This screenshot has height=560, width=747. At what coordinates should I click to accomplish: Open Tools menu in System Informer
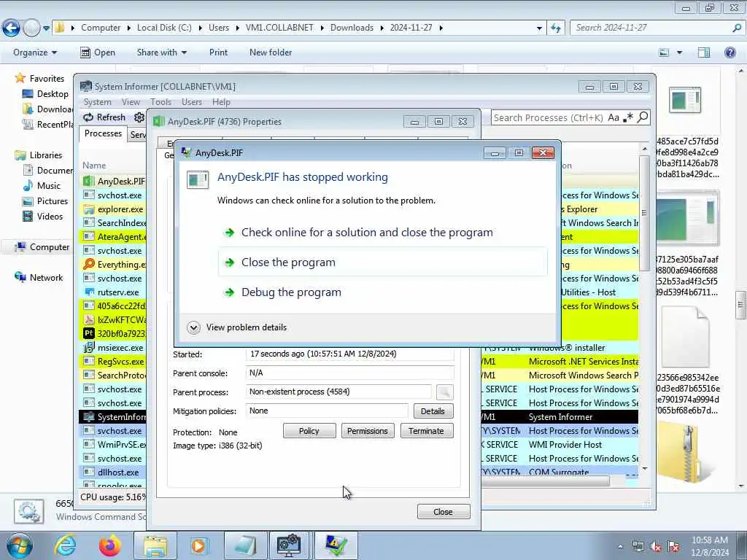pyautogui.click(x=160, y=102)
